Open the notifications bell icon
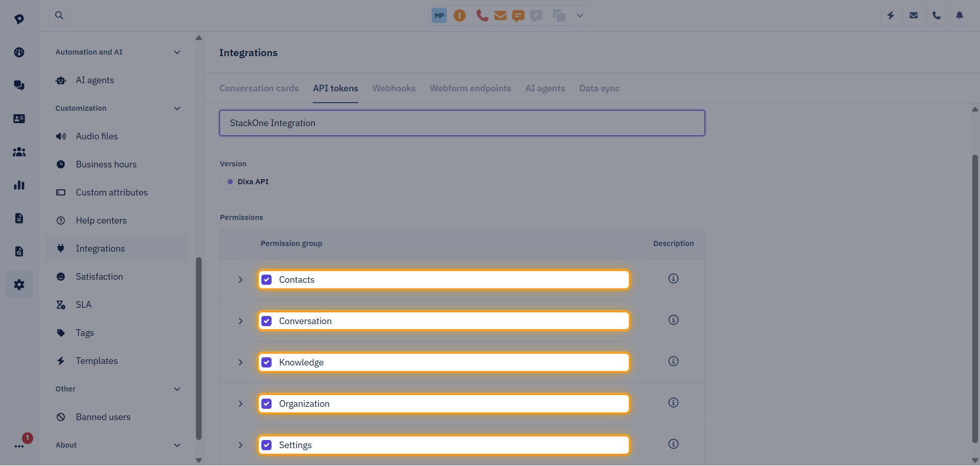 tap(960, 15)
